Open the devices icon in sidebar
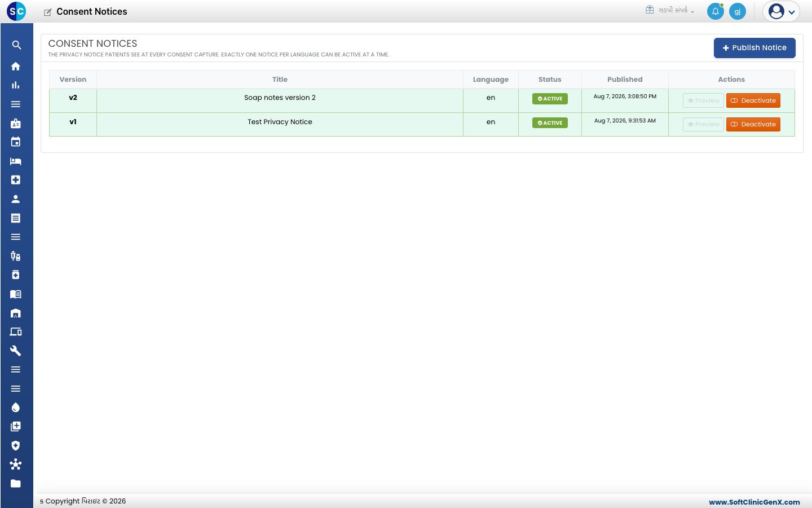The width and height of the screenshot is (812, 508). click(16, 332)
